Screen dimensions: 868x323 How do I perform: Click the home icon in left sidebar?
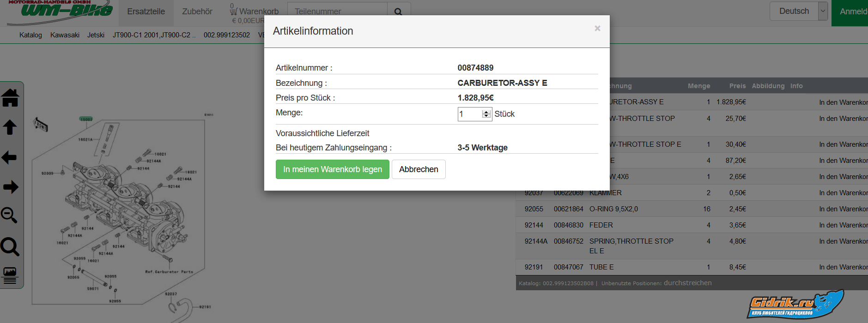click(10, 98)
